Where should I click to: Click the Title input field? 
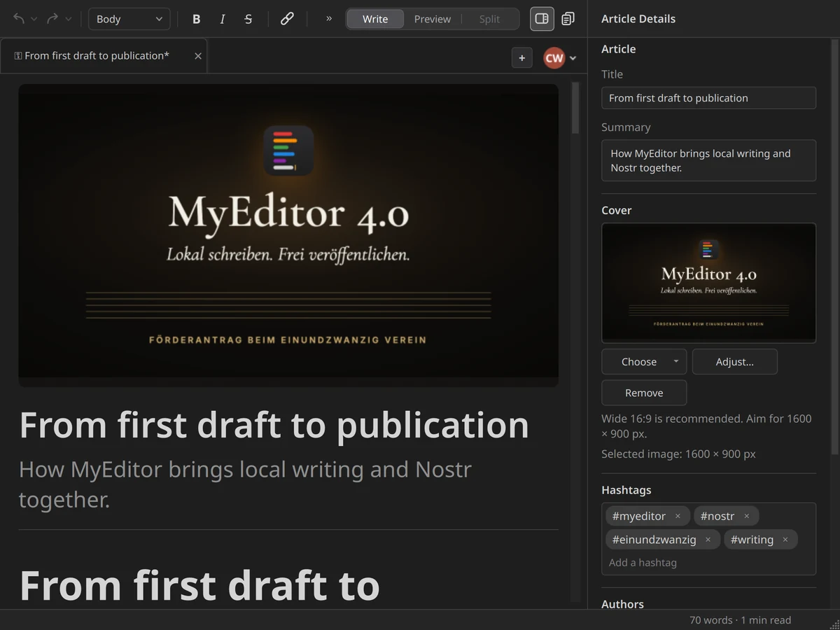708,98
